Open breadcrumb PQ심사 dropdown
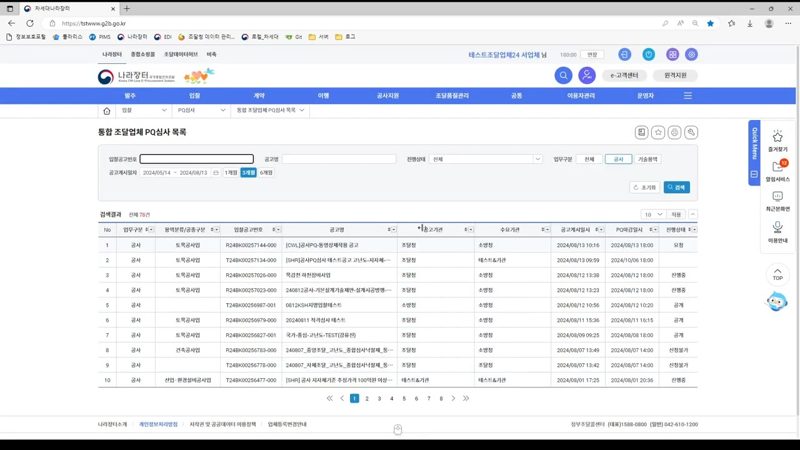The height and width of the screenshot is (450, 800). (201, 110)
